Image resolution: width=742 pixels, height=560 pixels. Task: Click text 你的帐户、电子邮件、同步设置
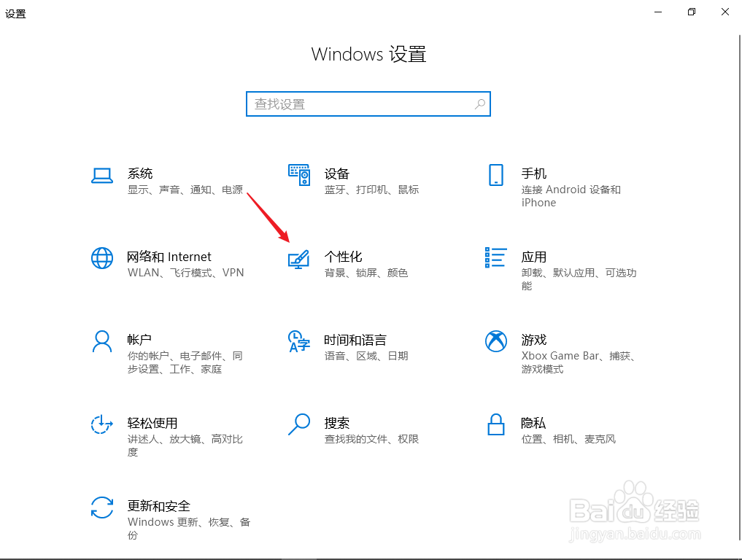point(185,362)
